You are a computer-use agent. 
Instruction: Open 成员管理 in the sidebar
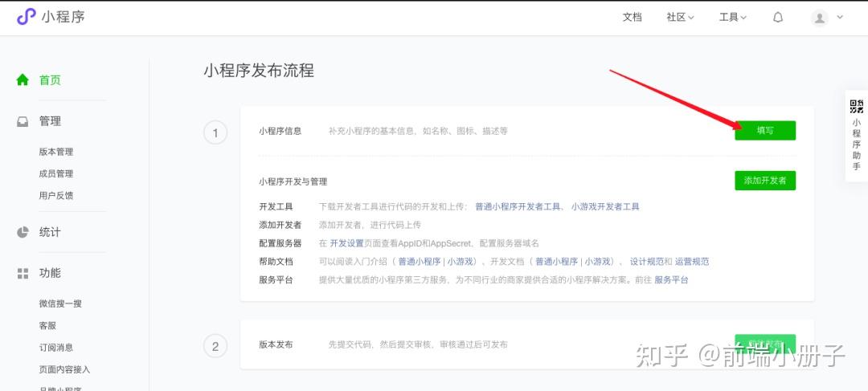pos(56,173)
